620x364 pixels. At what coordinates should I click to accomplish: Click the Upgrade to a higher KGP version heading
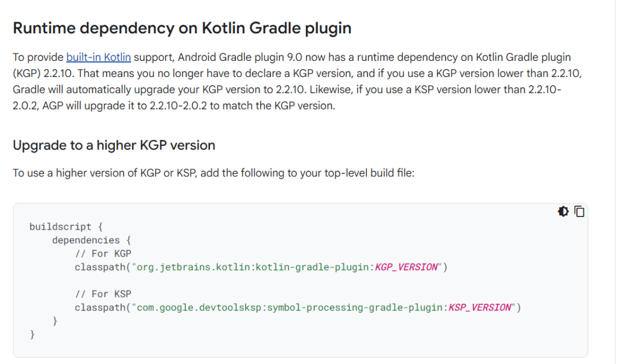pyautogui.click(x=114, y=145)
